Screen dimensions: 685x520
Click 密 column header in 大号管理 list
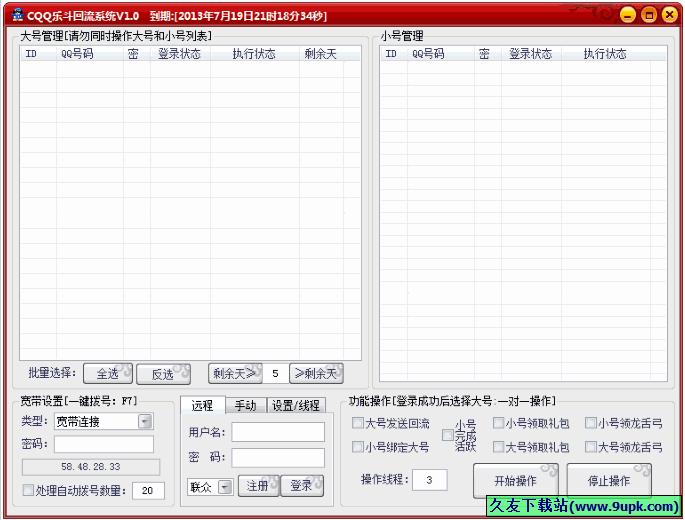click(x=137, y=54)
